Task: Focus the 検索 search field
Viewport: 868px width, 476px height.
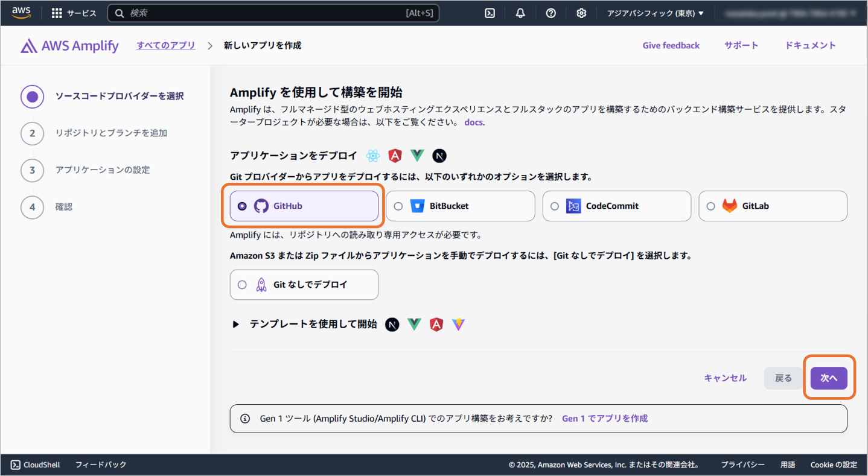Action: [273, 13]
